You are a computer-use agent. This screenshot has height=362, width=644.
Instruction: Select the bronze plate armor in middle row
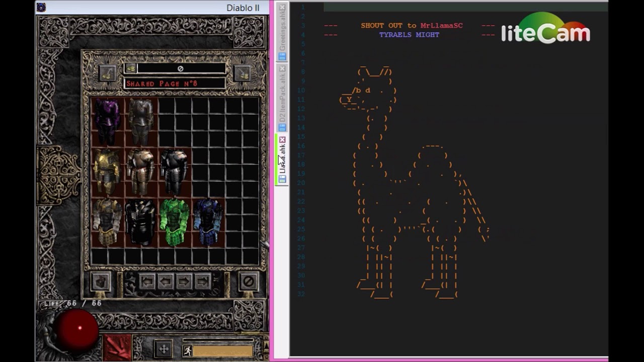tap(141, 171)
